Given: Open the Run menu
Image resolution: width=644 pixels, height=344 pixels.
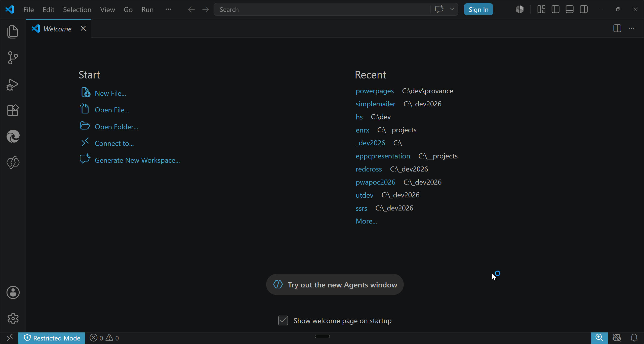Looking at the screenshot, I should coord(147,10).
